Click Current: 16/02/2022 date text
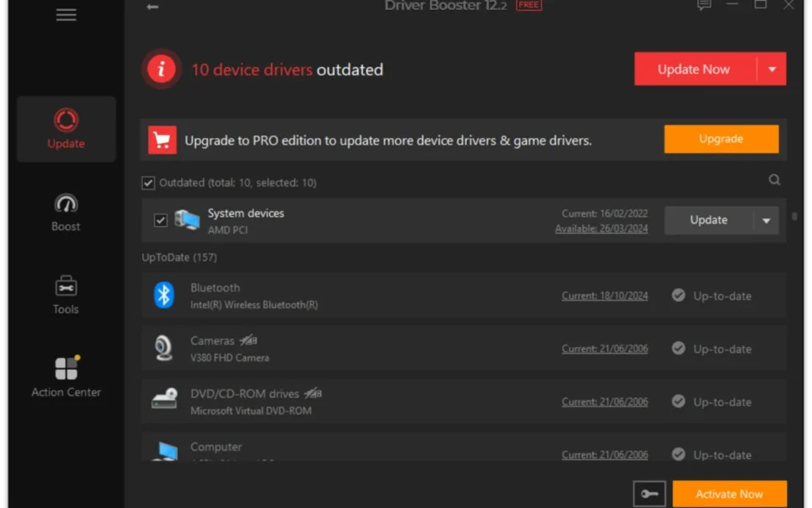This screenshot has height=508, width=812. click(604, 213)
